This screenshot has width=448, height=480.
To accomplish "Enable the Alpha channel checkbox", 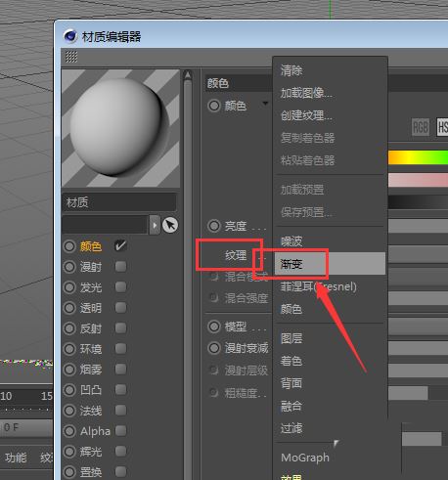I will point(120,431).
